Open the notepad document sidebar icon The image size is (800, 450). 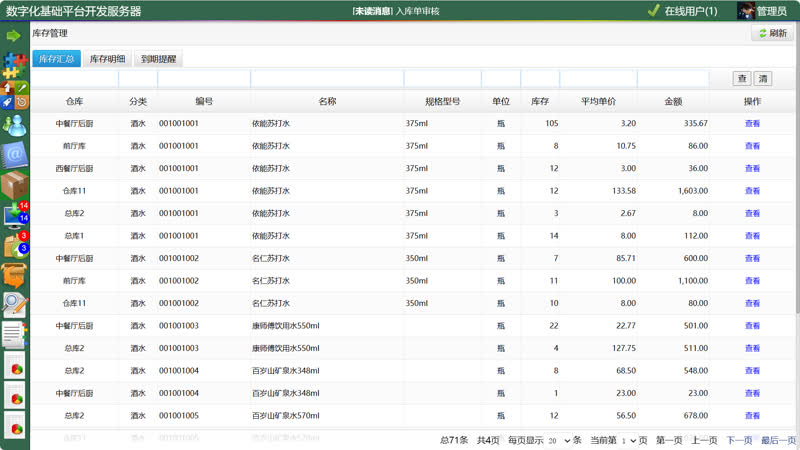pos(14,335)
